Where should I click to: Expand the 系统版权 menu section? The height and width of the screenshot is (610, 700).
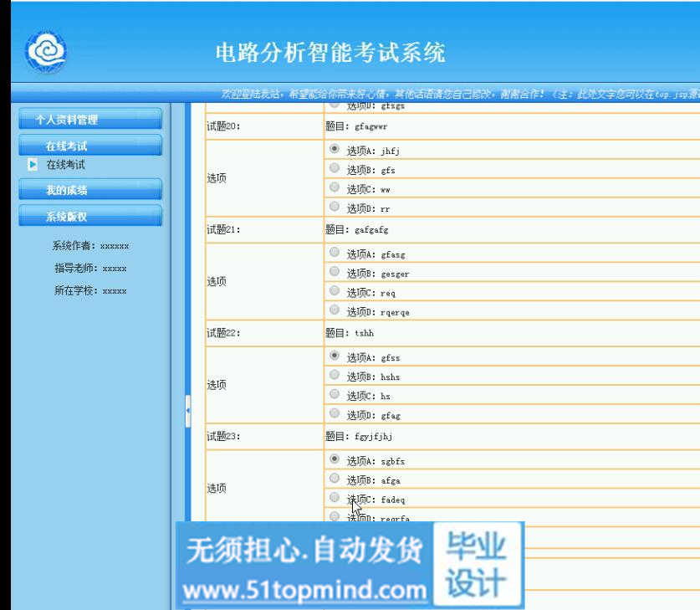click(x=89, y=217)
